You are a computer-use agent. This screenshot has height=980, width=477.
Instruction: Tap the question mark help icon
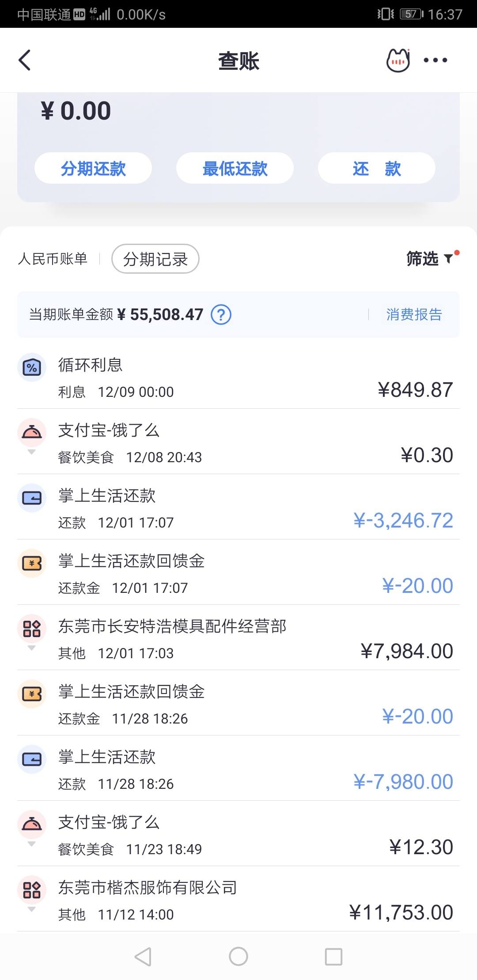pyautogui.click(x=221, y=315)
